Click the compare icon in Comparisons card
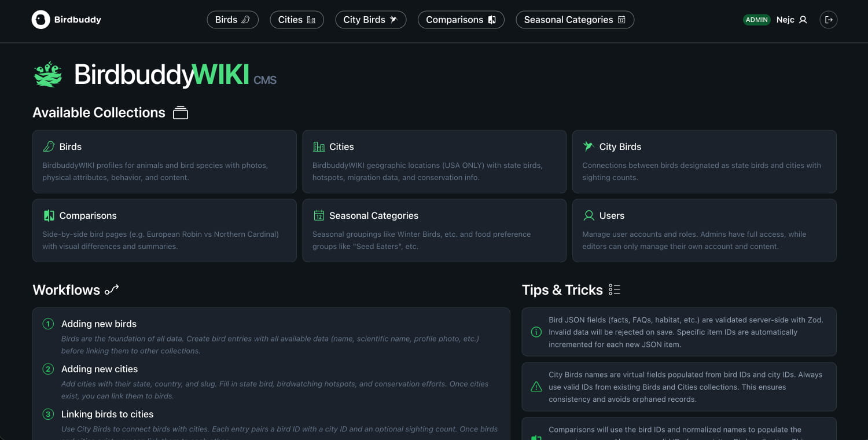Image resolution: width=868 pixels, height=440 pixels. (49, 215)
